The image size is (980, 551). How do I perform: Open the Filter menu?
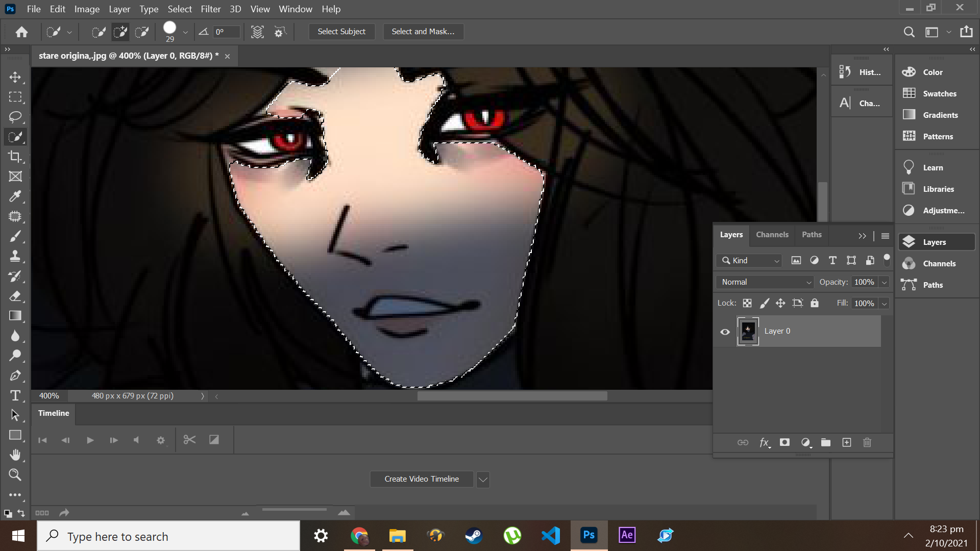tap(210, 9)
